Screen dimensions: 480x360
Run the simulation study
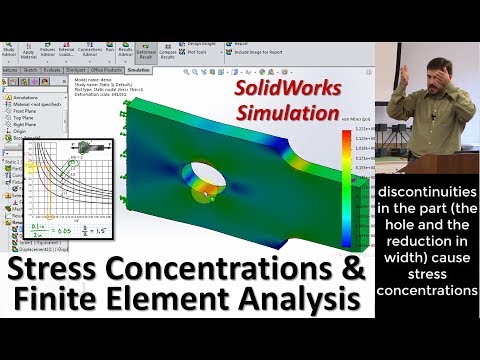tap(110, 47)
